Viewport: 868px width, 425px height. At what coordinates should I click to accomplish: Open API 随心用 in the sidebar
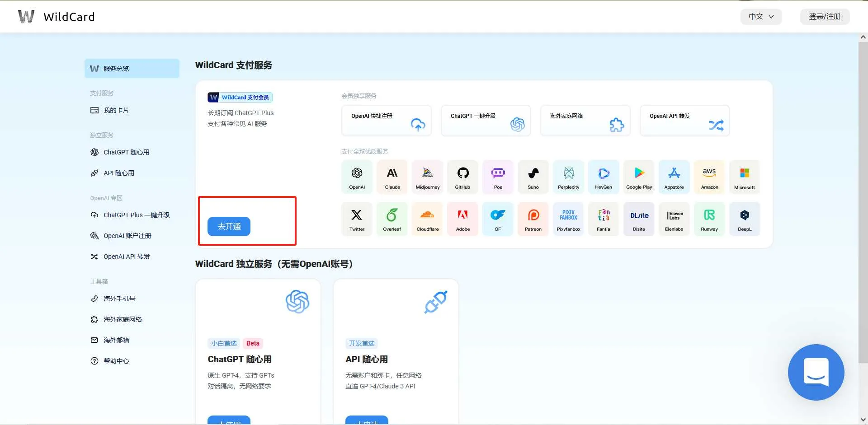coord(132,173)
